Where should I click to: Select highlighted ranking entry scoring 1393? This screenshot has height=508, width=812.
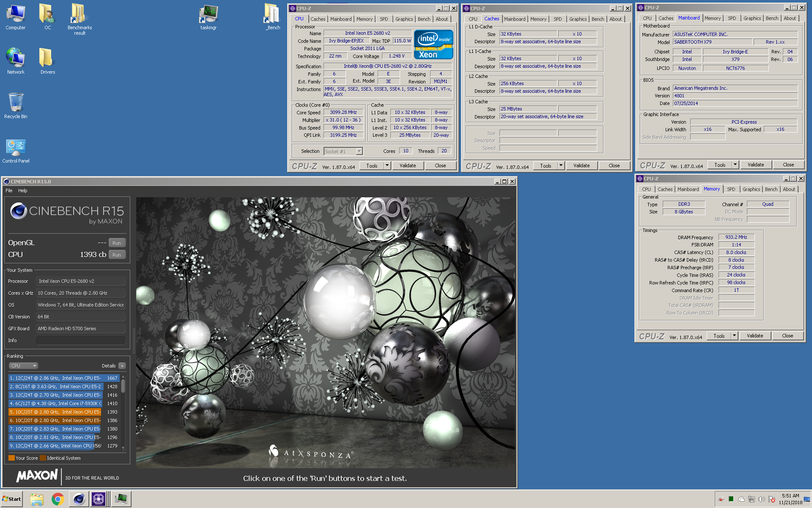[x=64, y=412]
